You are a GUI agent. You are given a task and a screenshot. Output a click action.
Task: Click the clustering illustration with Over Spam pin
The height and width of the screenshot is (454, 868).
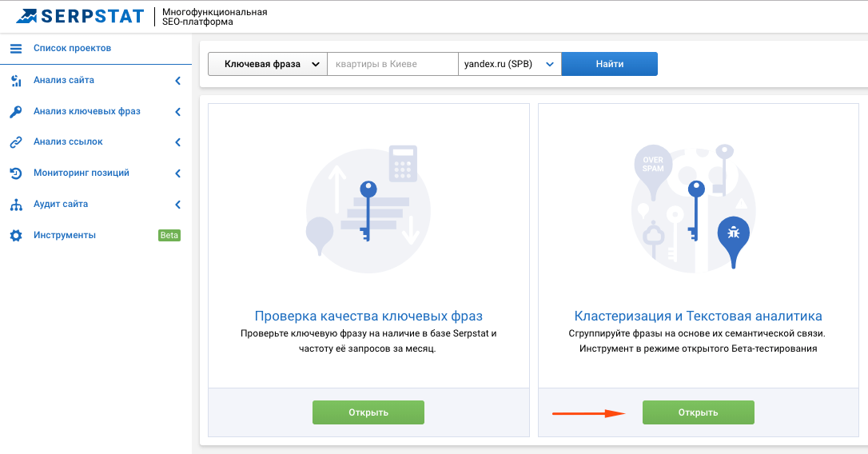(694, 208)
